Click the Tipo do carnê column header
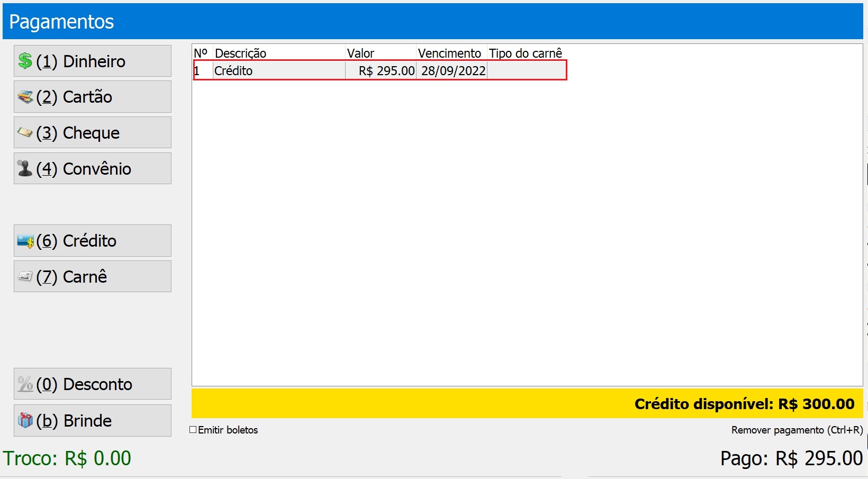The image size is (868, 479). pos(526,53)
